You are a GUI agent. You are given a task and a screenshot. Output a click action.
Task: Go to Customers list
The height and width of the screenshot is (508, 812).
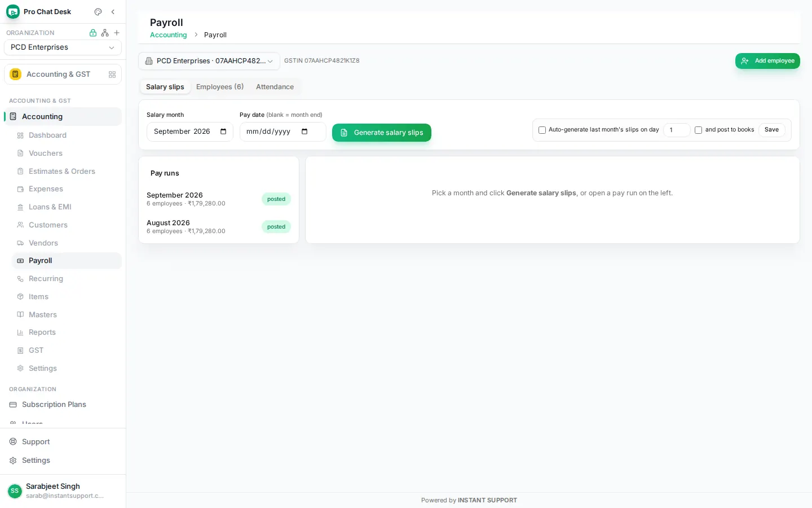[67, 225]
